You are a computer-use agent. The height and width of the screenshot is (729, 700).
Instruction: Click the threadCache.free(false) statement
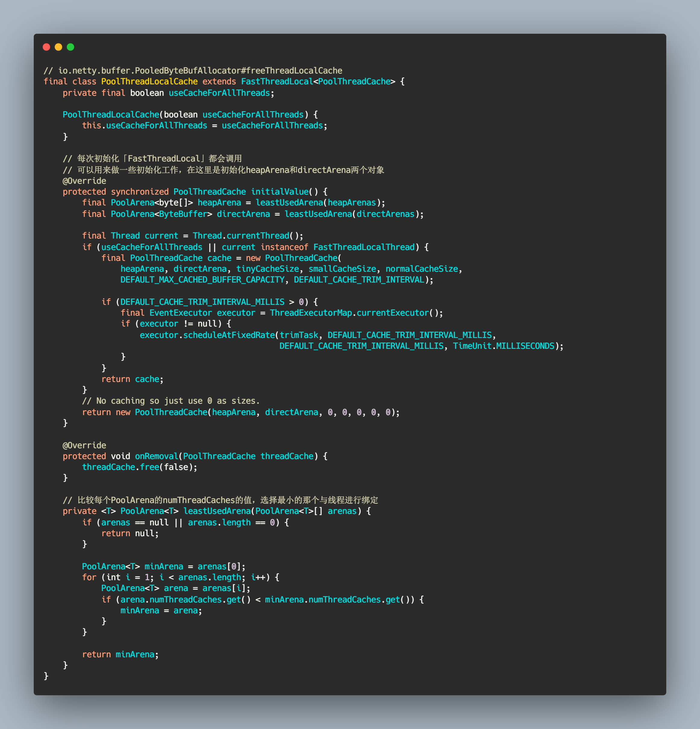pyautogui.click(x=139, y=467)
